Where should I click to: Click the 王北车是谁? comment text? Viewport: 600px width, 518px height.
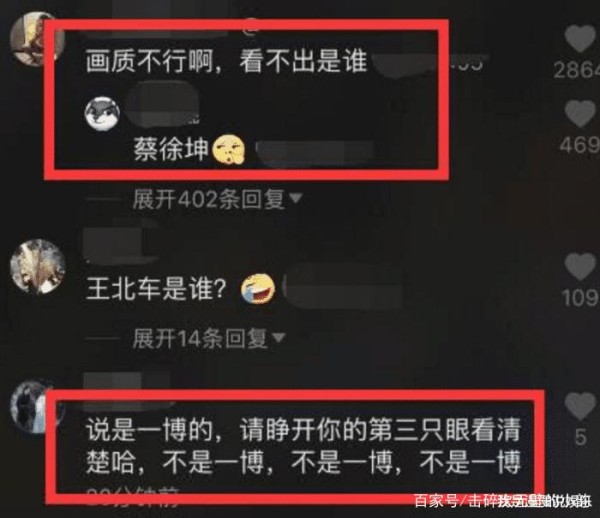tap(157, 288)
